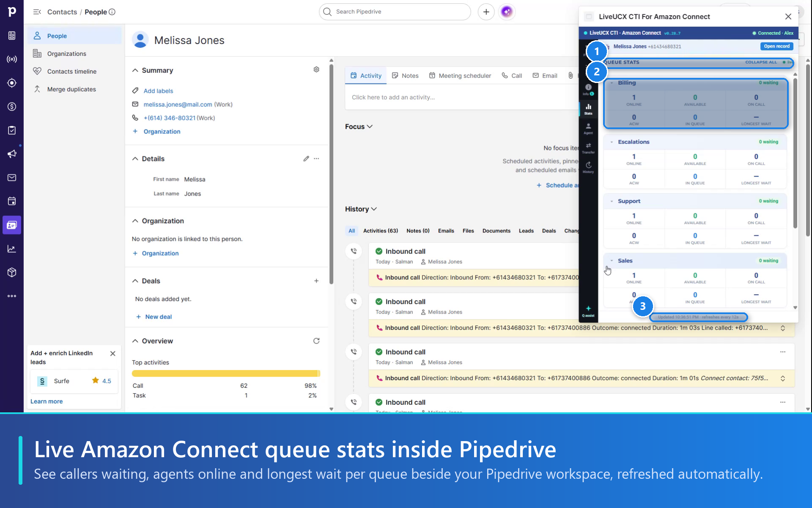This screenshot has width=812, height=508.
Task: Click the quick add plus button
Action: point(486,12)
